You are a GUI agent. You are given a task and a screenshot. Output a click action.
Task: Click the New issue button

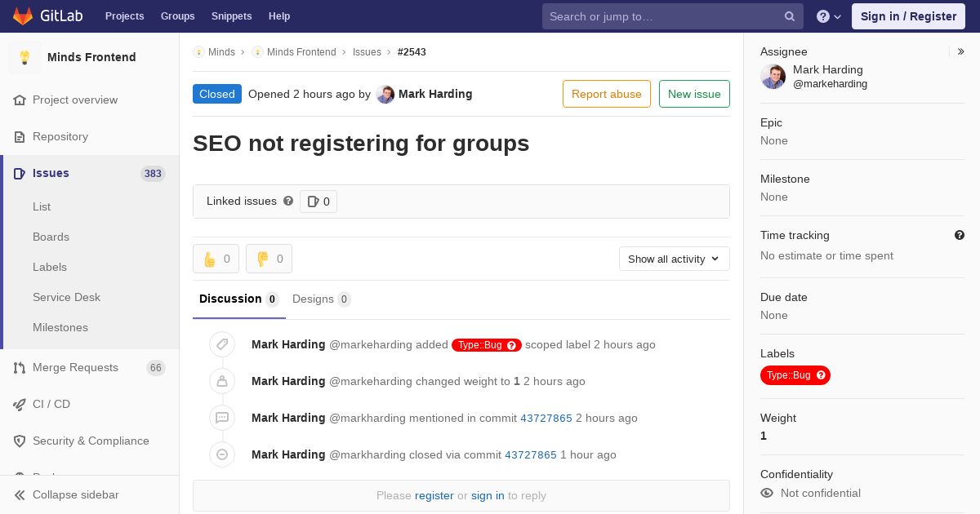point(694,94)
